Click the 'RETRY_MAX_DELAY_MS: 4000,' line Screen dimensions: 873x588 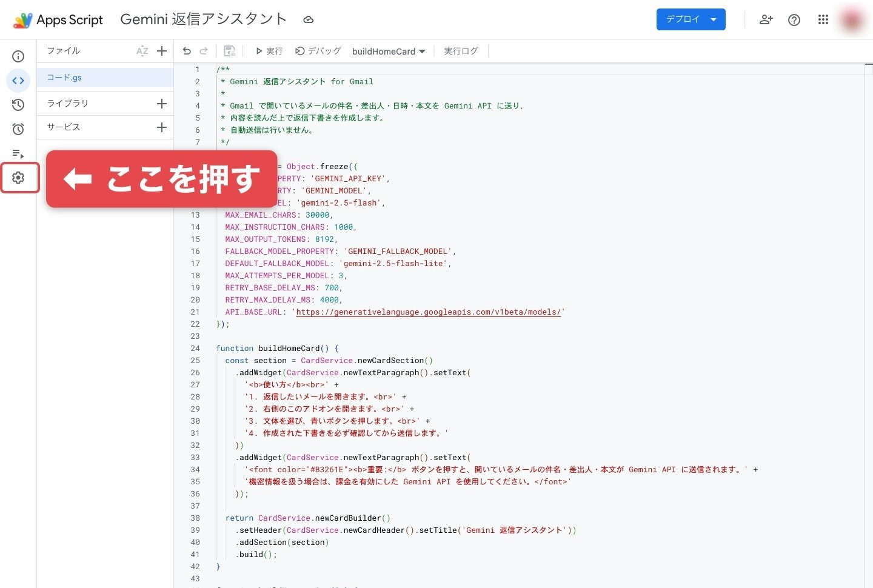284,300
